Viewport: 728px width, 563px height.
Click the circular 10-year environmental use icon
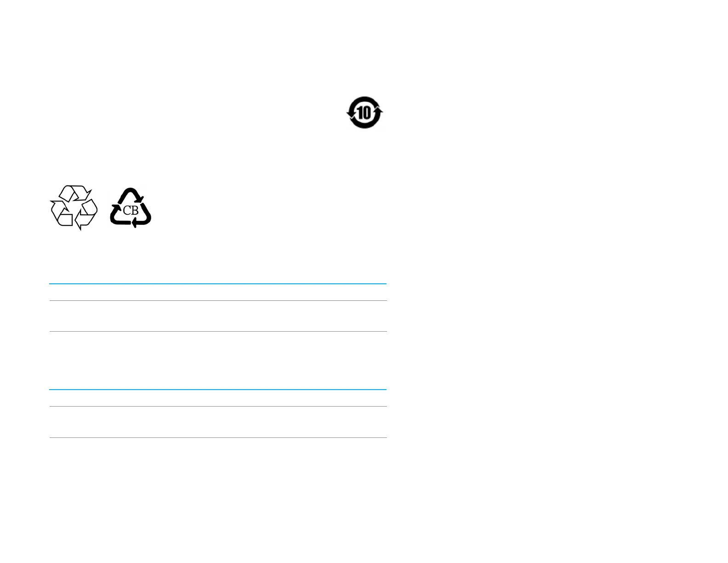coord(364,112)
